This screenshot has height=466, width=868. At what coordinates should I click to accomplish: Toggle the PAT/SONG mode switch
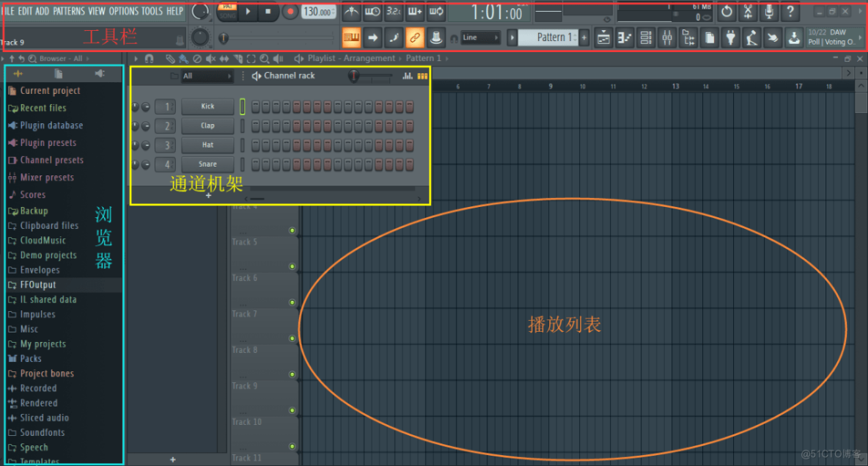227,11
